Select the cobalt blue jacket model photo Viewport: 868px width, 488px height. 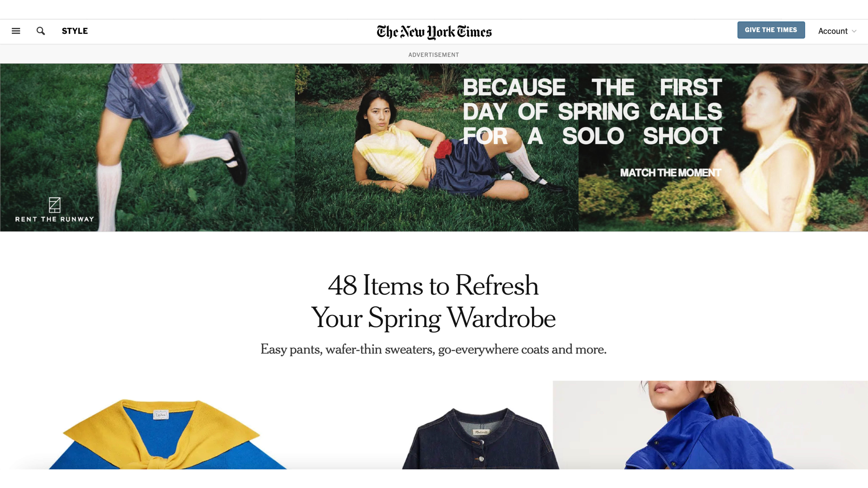coord(710,425)
